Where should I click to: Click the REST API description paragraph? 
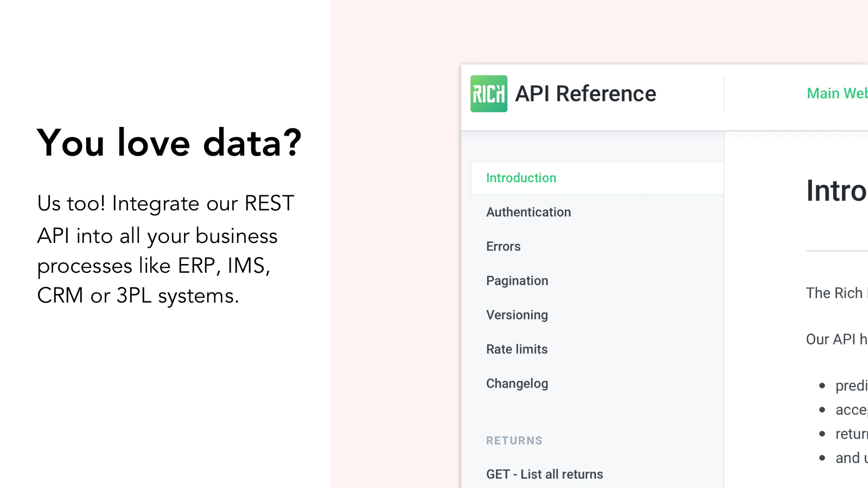165,249
